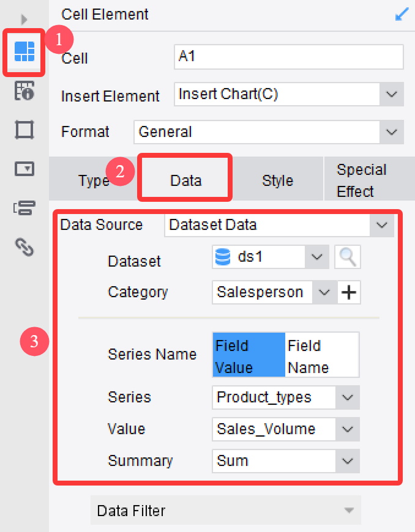
Task: Open the Series Product_types dropdown
Action: click(x=348, y=397)
